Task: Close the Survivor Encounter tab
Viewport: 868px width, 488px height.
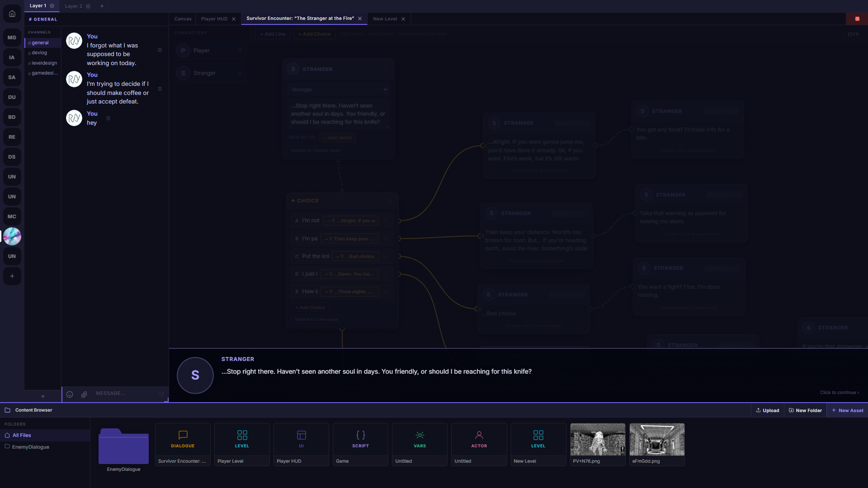Action: pos(360,19)
